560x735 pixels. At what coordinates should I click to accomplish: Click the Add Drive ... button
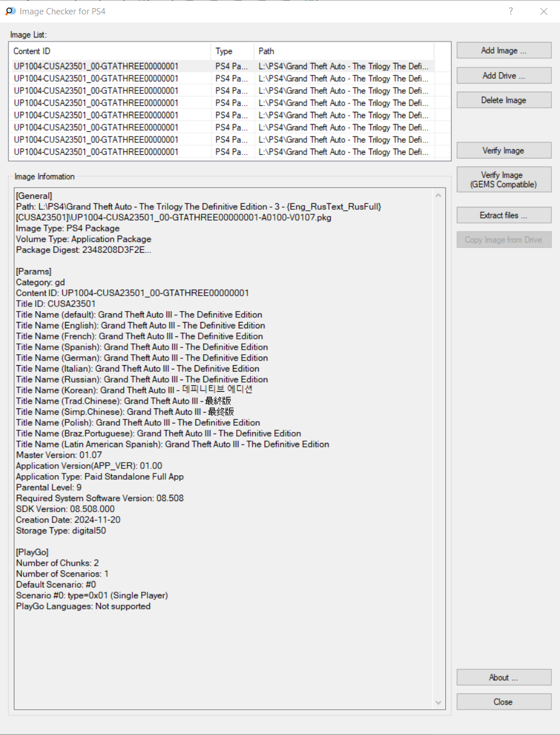[504, 75]
